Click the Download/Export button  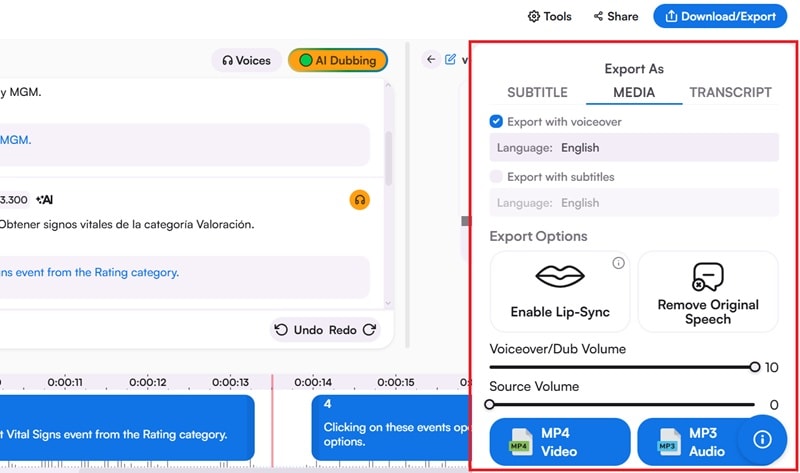tap(720, 16)
